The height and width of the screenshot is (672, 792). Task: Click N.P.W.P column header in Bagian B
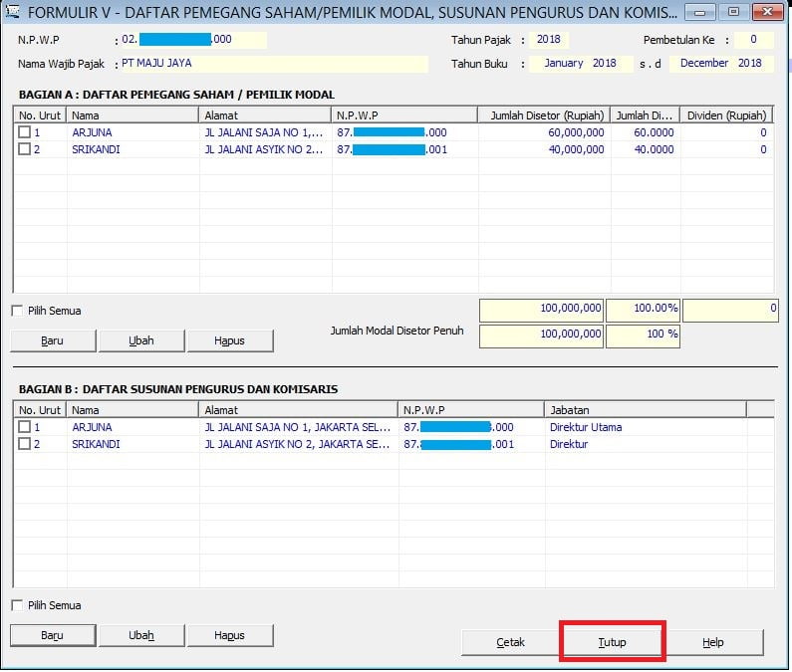tap(471, 410)
